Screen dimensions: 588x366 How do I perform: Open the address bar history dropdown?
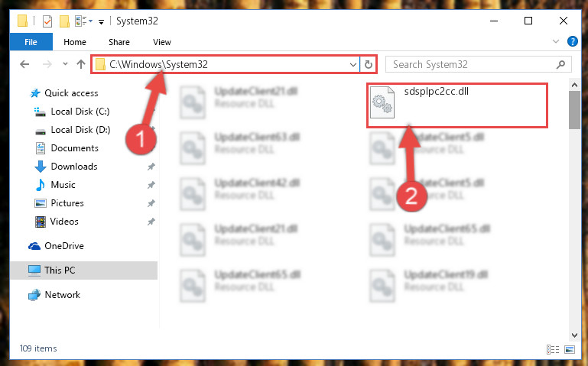[352, 64]
